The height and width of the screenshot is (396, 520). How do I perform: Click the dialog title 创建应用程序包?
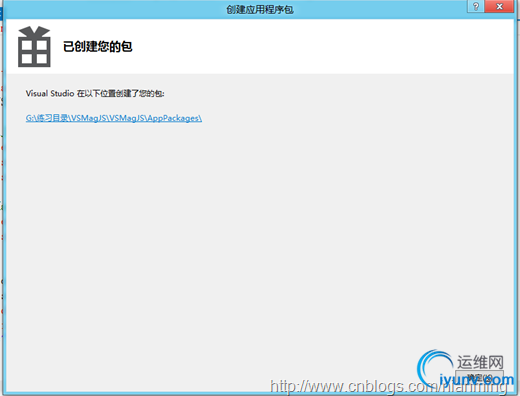click(260, 9)
